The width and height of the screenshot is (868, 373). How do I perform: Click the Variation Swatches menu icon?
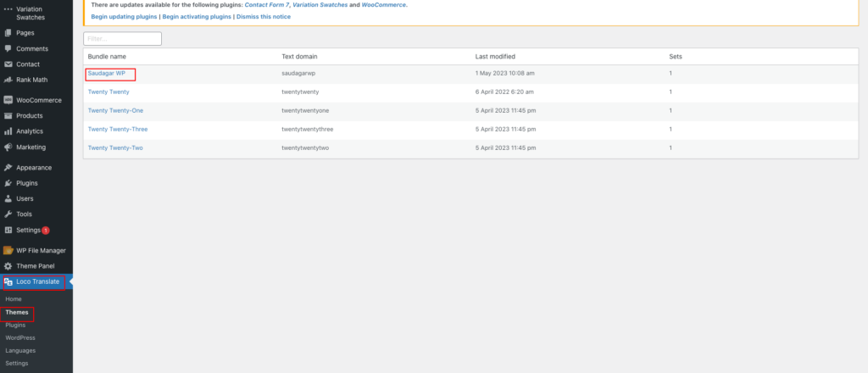pos(8,9)
